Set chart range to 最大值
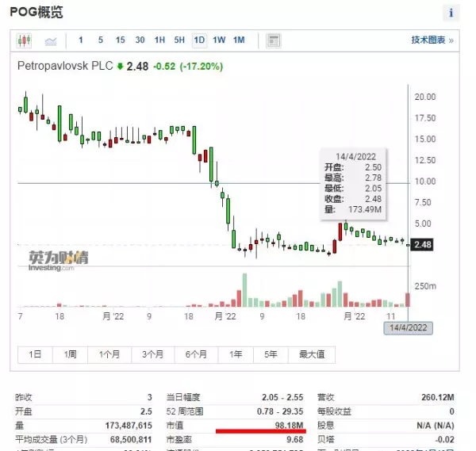The width and height of the screenshot is (476, 451). click(312, 354)
